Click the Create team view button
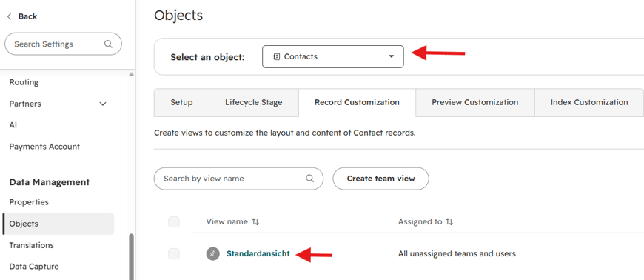644x280 pixels. (x=380, y=179)
